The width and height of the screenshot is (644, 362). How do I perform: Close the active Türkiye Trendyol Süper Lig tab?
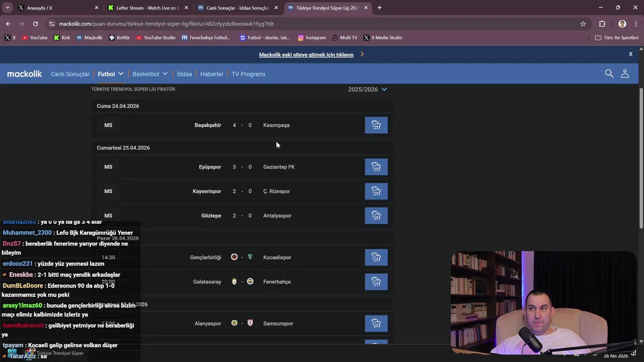tap(366, 8)
